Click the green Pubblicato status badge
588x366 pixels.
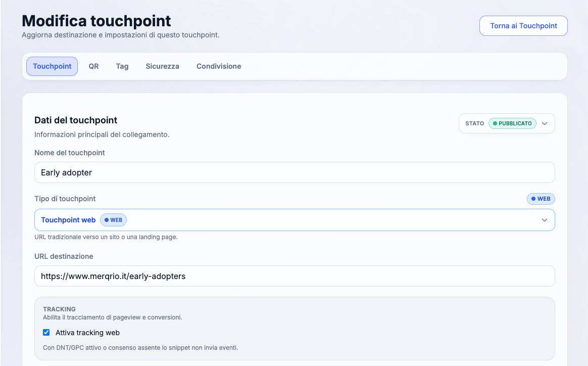[x=512, y=123]
